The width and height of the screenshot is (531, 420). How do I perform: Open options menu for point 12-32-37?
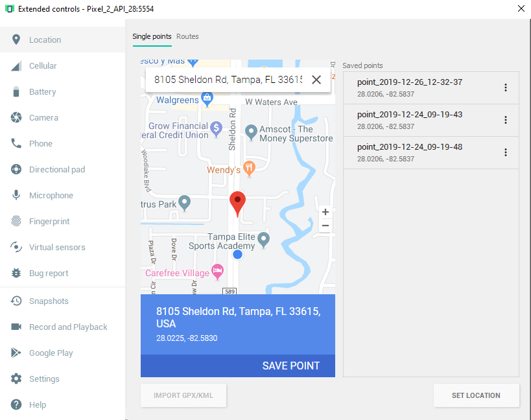click(x=506, y=87)
